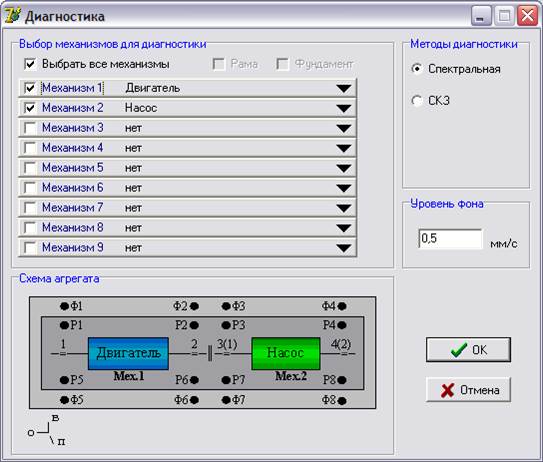Minimize the Диагностика window

point(481,16)
